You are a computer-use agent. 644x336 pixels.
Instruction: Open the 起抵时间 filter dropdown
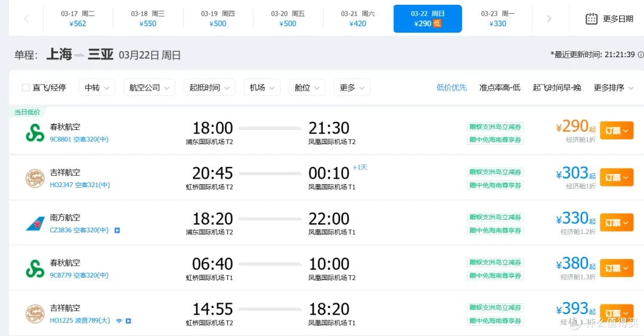[x=209, y=88]
